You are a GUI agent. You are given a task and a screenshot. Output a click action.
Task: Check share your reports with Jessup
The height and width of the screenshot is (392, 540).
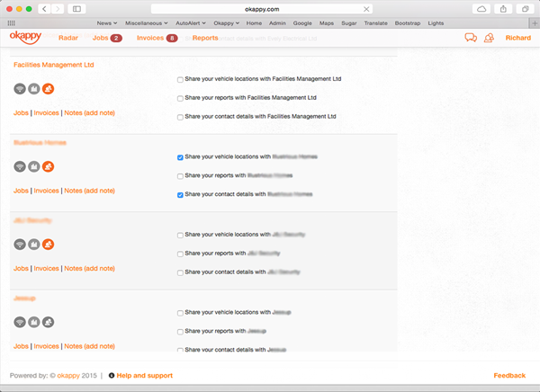[x=180, y=332]
